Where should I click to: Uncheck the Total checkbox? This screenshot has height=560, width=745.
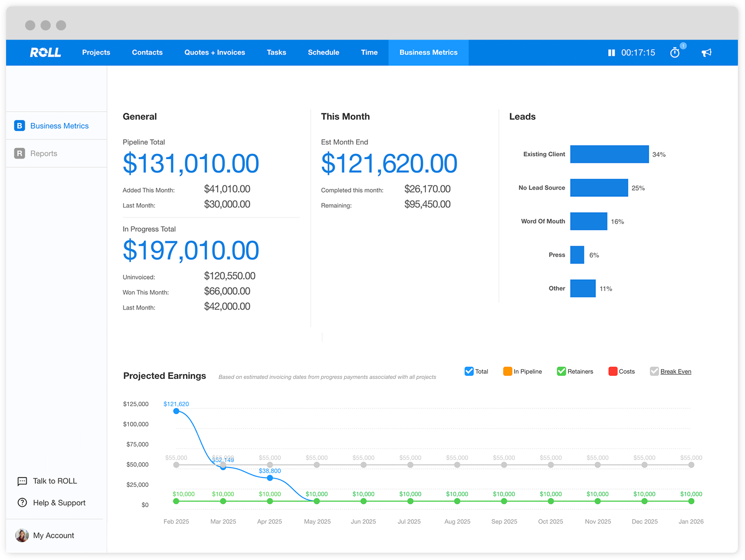469,371
